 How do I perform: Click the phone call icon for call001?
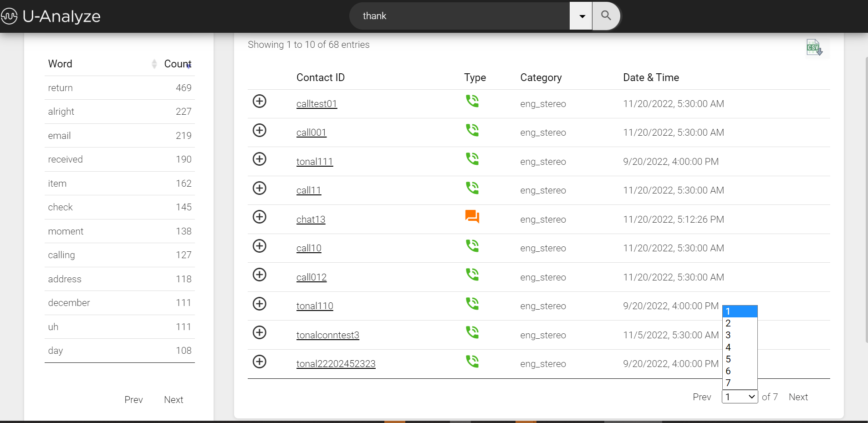click(472, 130)
